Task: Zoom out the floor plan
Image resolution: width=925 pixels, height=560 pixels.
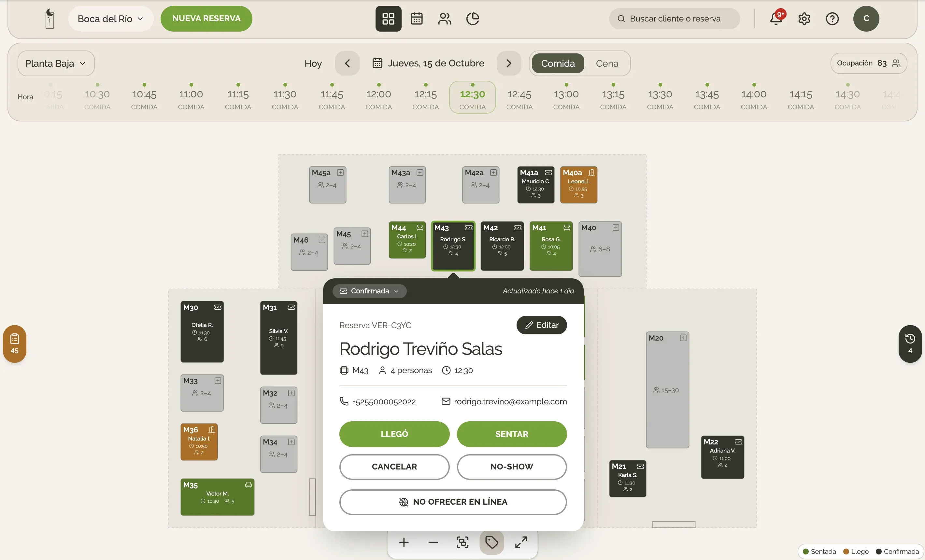Action: 433,542
